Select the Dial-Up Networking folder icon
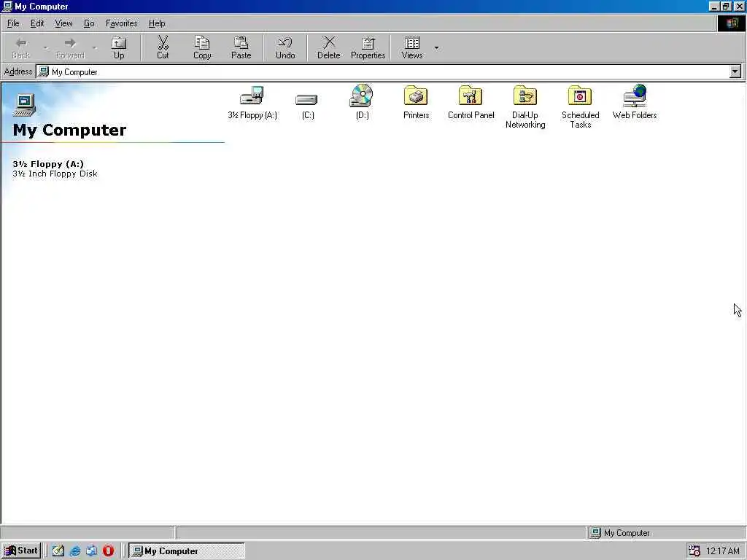This screenshot has height=560, width=747. pos(525,96)
